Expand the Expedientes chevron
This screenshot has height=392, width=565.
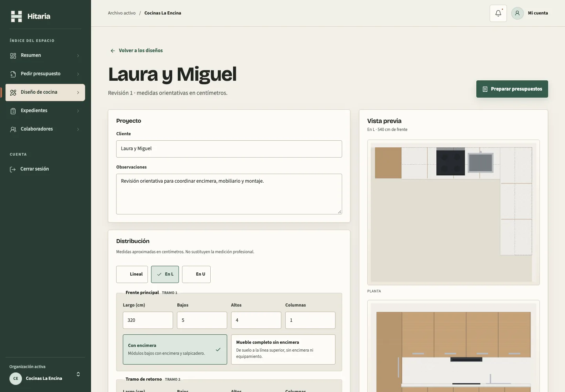78,111
